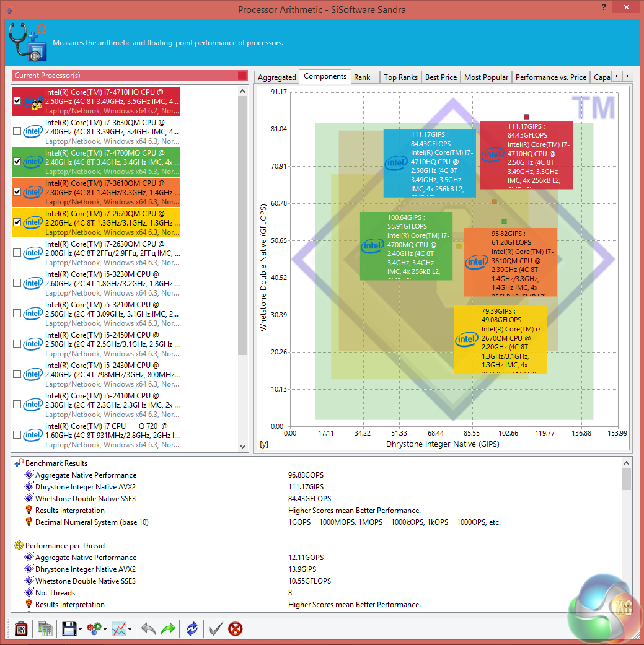Uncheck the Core i7-4710HQ processor checkbox
The width and height of the screenshot is (644, 645).
(17, 101)
